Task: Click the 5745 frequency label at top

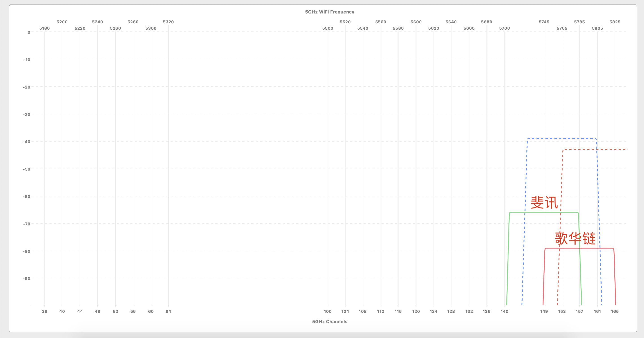Action: tap(544, 22)
